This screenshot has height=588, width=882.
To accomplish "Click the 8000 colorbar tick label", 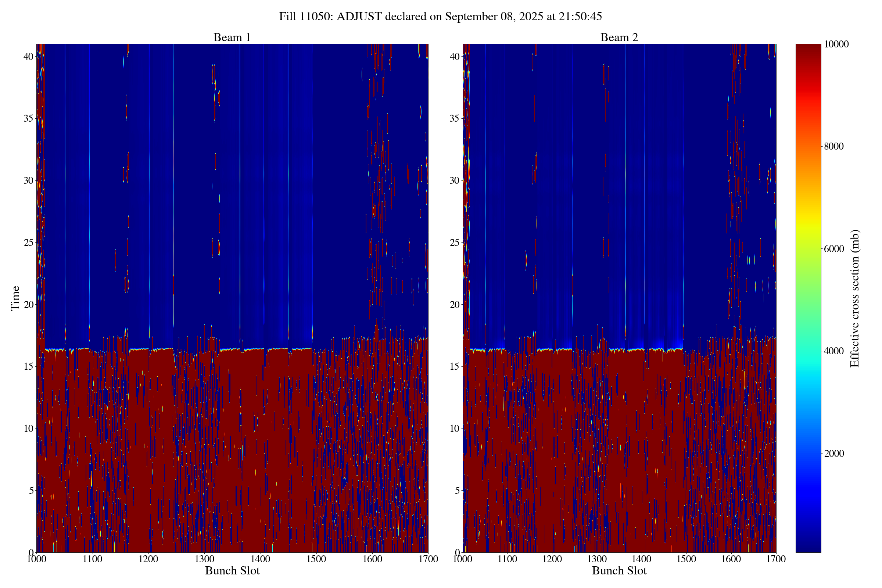I will coord(833,146).
